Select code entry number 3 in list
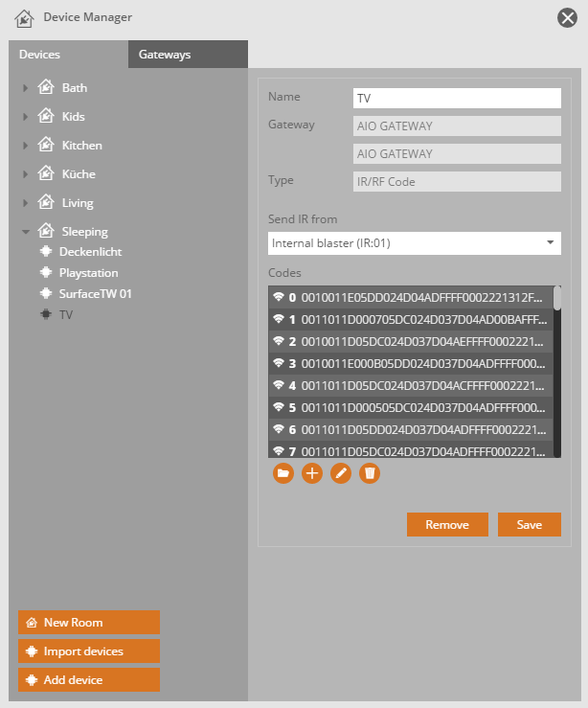Screen dimensions: 588x708 [412, 364]
